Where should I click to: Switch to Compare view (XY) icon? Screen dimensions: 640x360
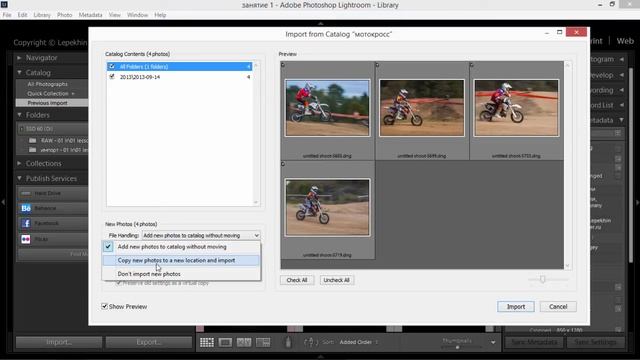244,342
